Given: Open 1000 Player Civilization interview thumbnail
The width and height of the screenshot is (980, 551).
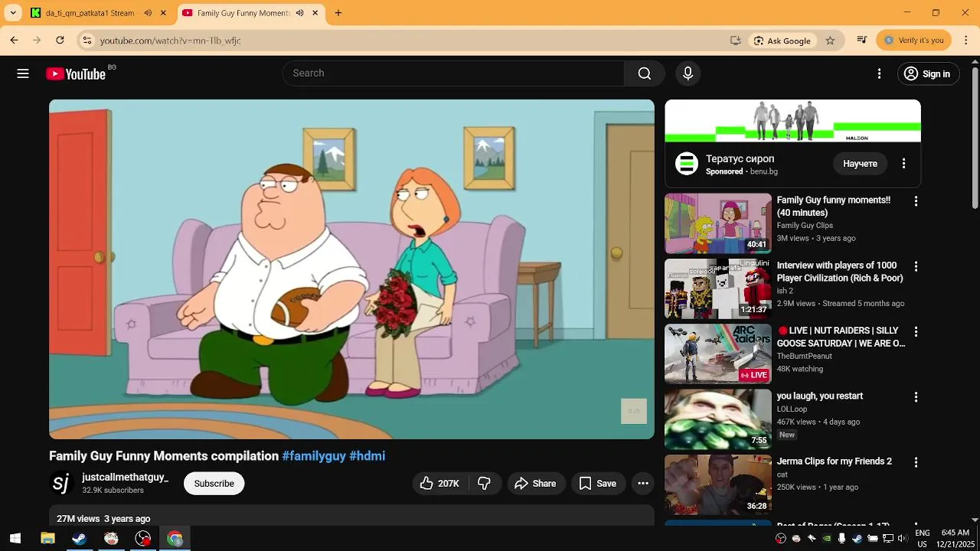Looking at the screenshot, I should (718, 289).
